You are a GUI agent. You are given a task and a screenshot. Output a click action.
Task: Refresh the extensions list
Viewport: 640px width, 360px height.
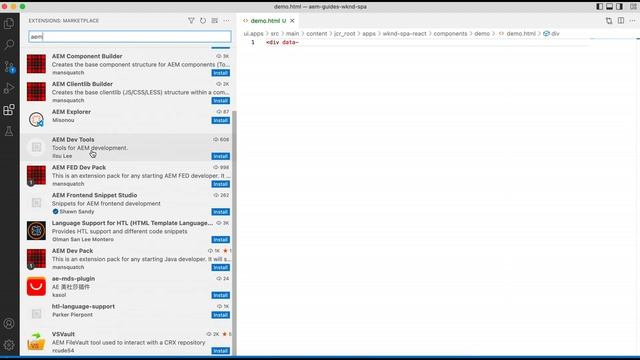pos(203,20)
